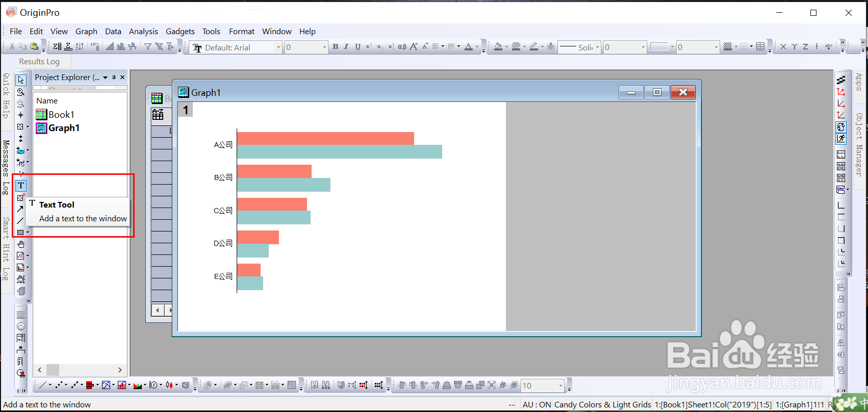Click the salmon bar for A公司

(x=325, y=138)
